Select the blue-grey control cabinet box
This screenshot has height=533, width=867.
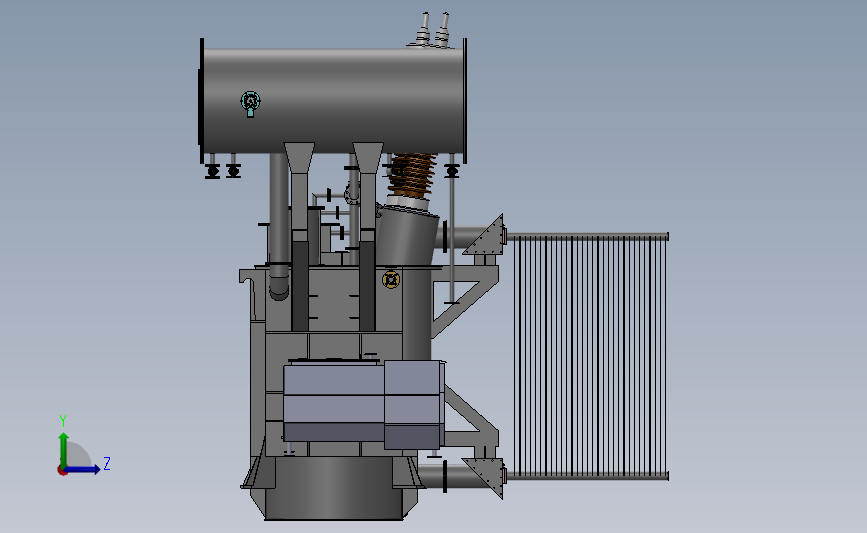(364, 404)
